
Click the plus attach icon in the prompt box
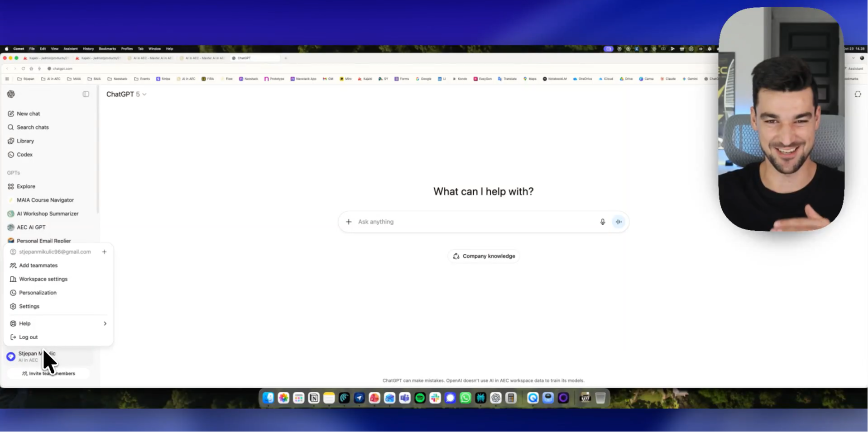pos(349,222)
